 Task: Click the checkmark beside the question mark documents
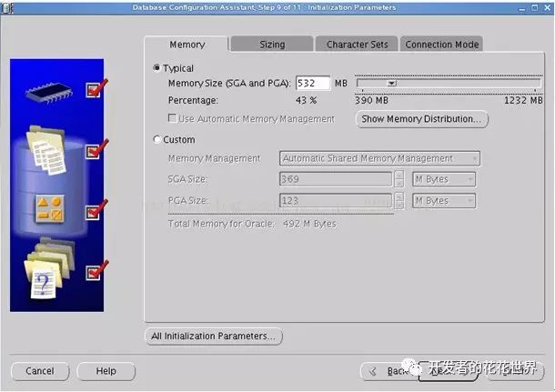click(x=97, y=271)
